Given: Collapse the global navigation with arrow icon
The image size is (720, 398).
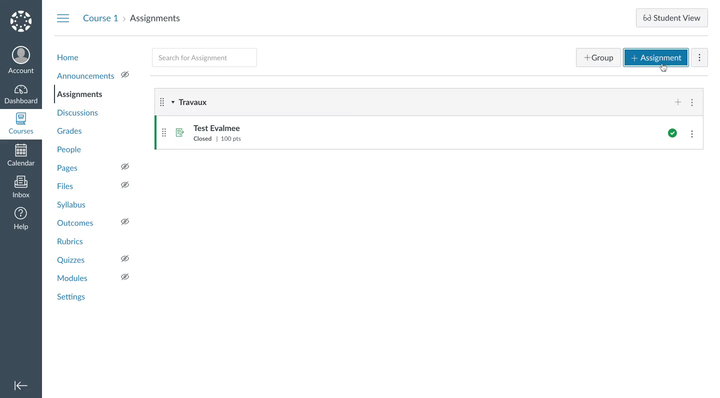Looking at the screenshot, I should click(x=21, y=385).
